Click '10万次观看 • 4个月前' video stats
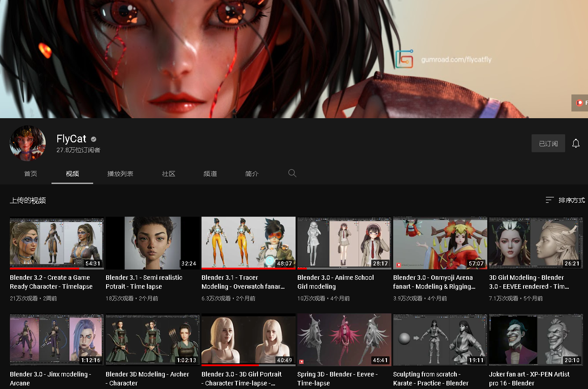The width and height of the screenshot is (588, 389). coord(323,298)
